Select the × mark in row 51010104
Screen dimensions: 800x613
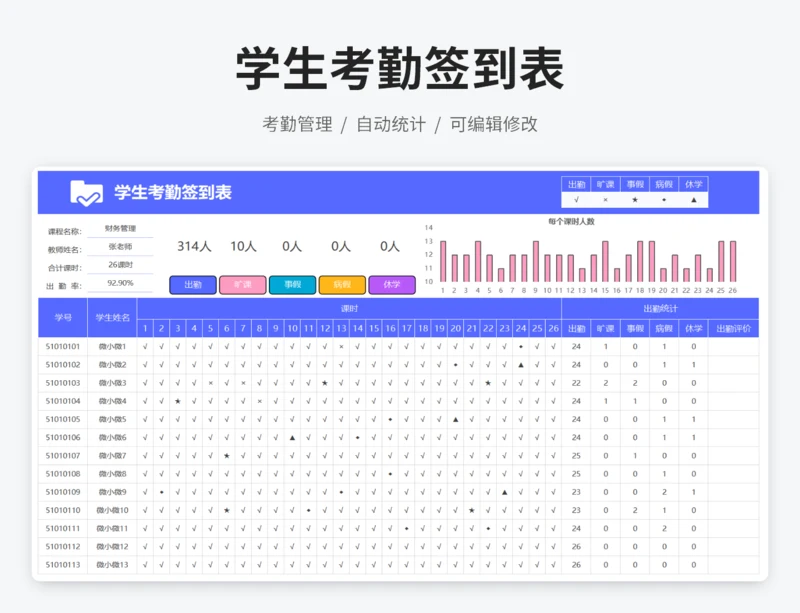coord(259,401)
